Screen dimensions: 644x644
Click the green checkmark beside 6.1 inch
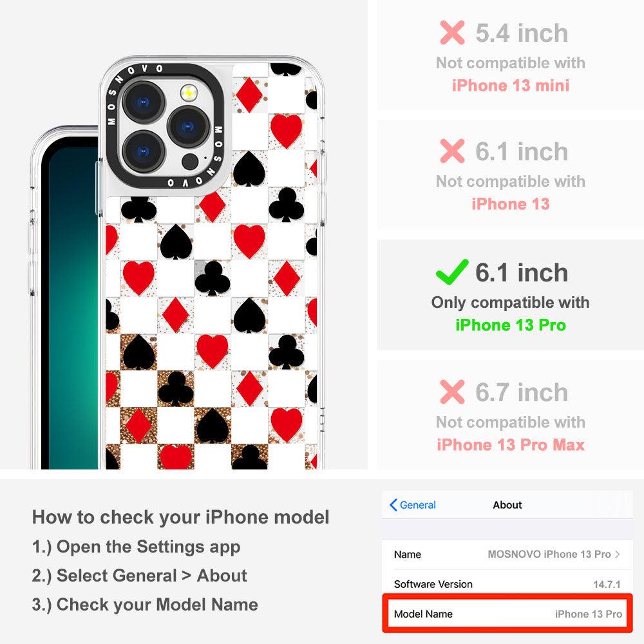(x=452, y=272)
